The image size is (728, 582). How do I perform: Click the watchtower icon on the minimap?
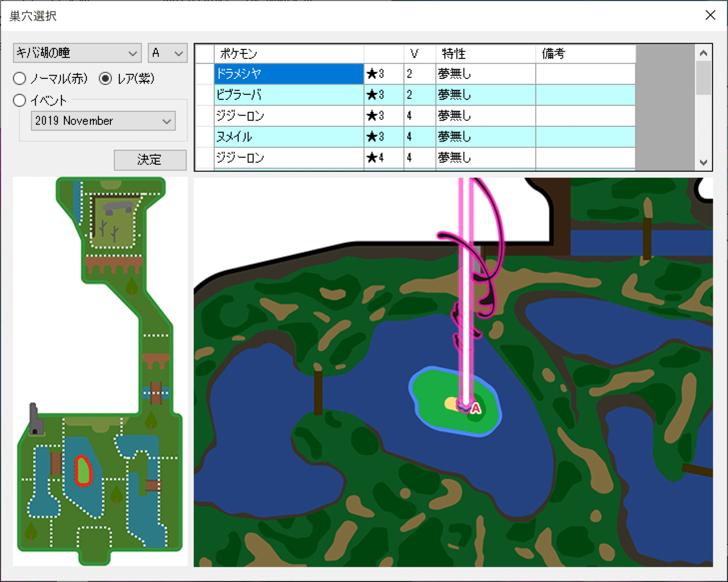pos(35,419)
